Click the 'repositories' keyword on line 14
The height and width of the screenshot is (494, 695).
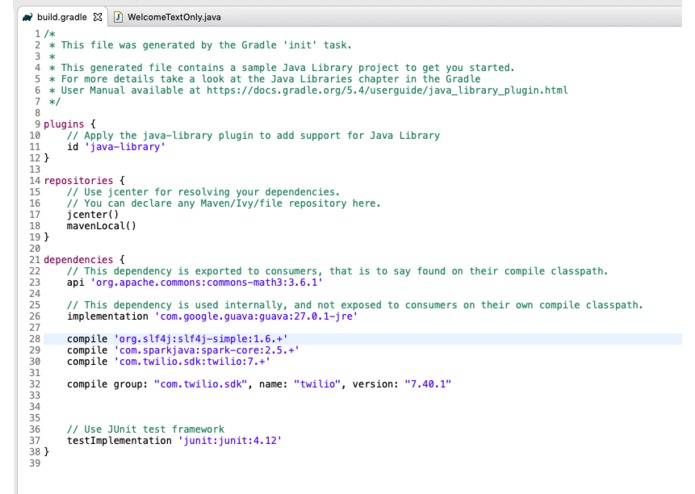click(x=78, y=181)
